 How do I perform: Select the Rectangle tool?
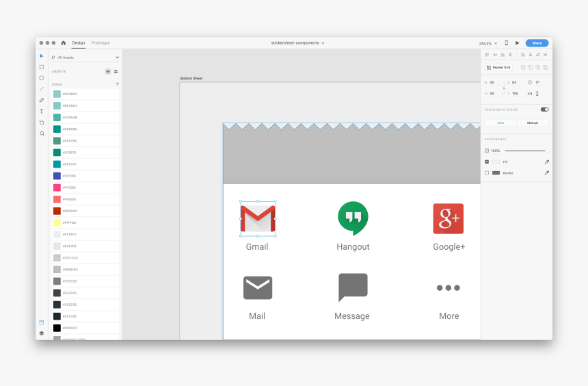click(42, 67)
